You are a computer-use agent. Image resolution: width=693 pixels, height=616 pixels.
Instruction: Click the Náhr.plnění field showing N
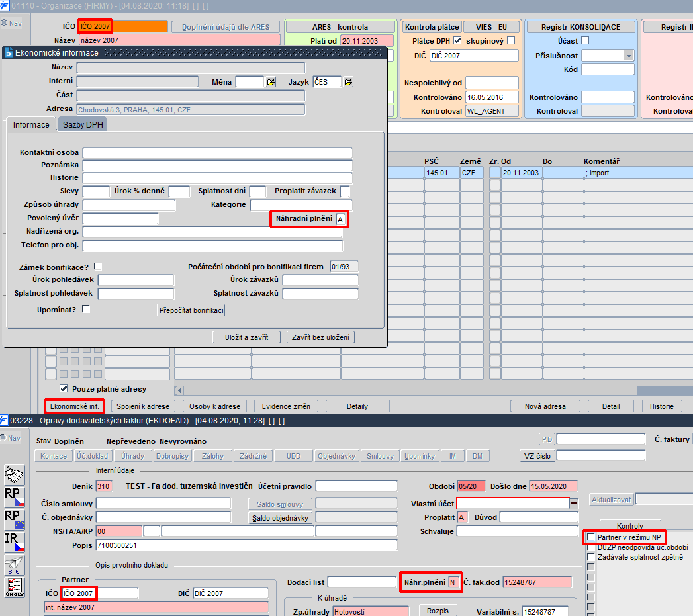tap(453, 582)
